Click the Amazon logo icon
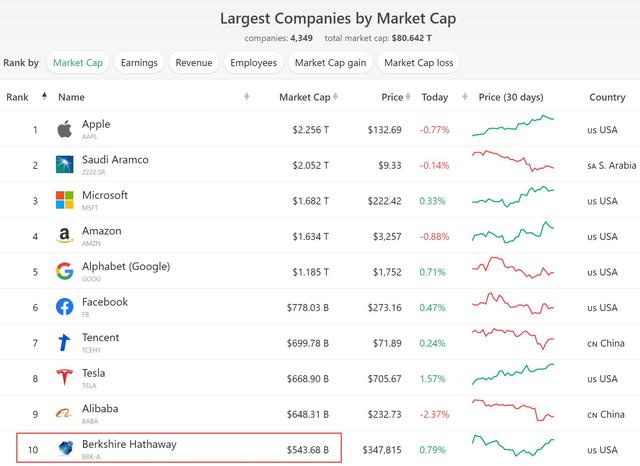This screenshot has height=466, width=640. pos(64,236)
